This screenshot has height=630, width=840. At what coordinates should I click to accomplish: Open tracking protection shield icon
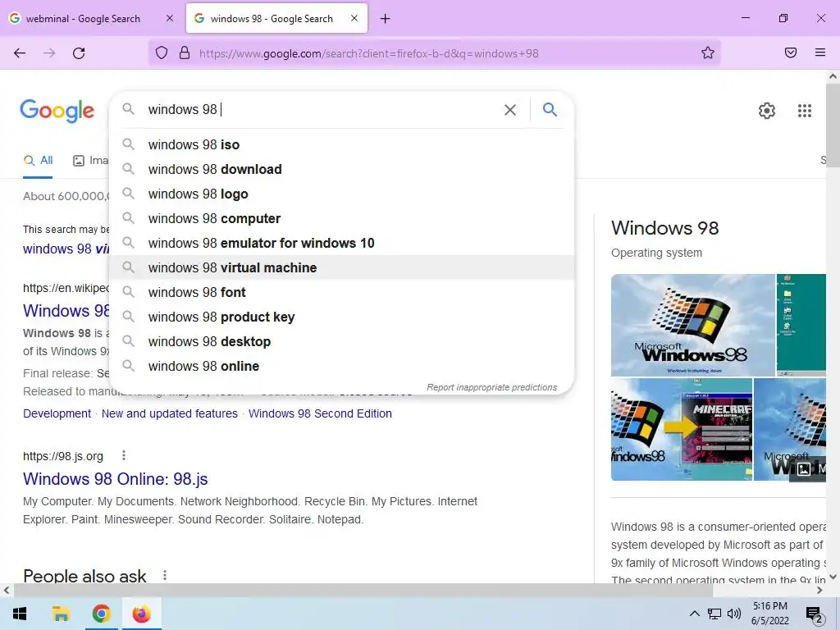(162, 52)
